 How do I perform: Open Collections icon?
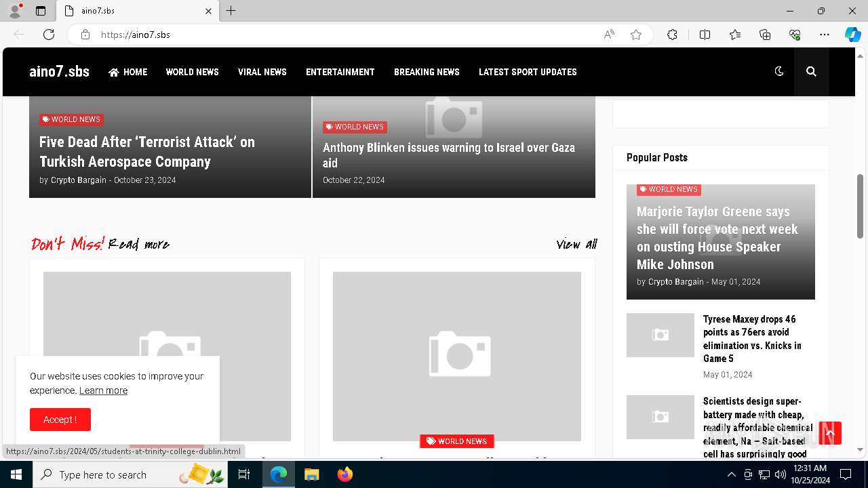(x=765, y=35)
